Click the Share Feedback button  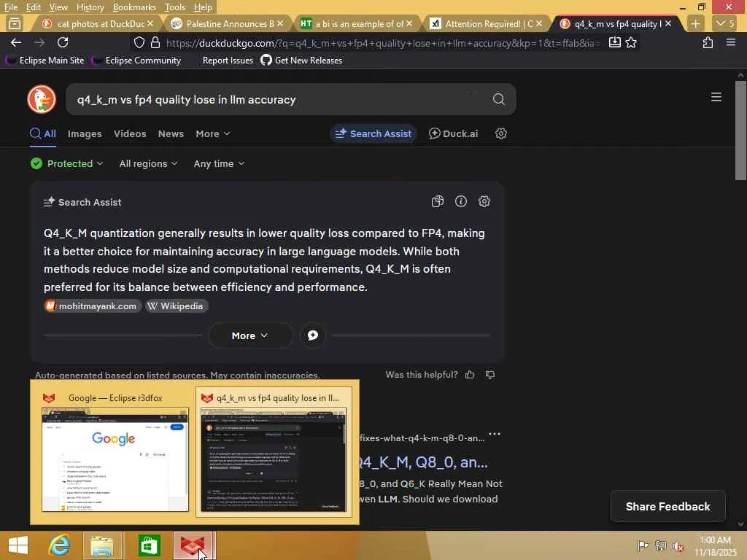pos(667,507)
